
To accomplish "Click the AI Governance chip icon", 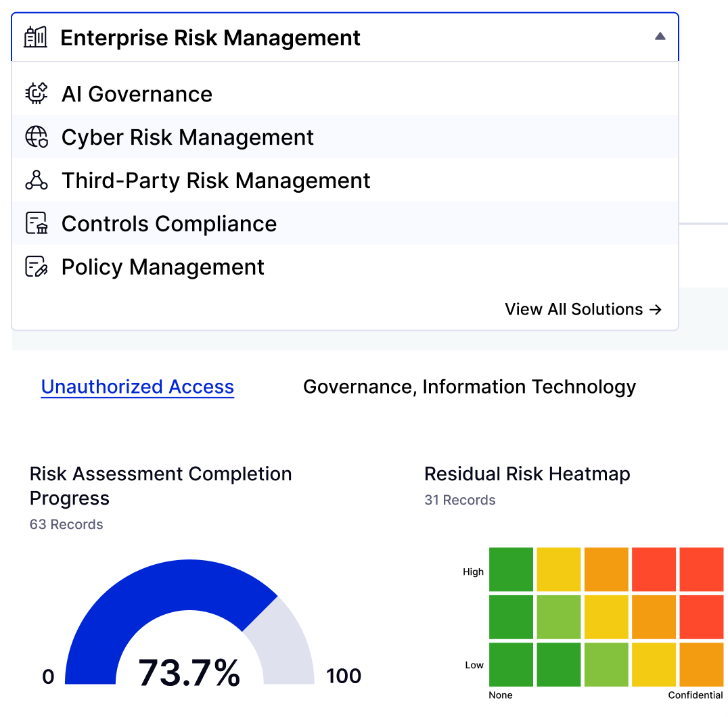I will 37,93.
